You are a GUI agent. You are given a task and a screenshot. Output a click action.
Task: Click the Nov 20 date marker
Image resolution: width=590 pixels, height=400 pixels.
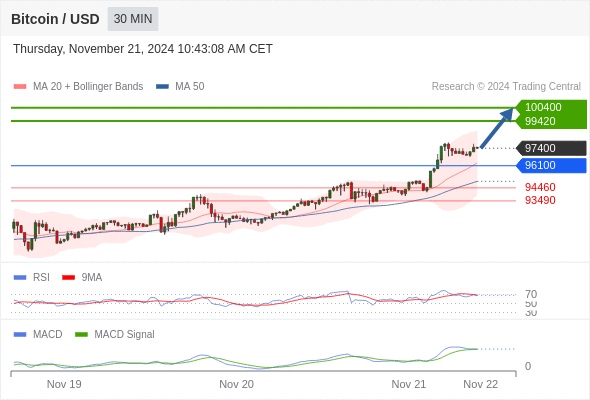tap(236, 384)
